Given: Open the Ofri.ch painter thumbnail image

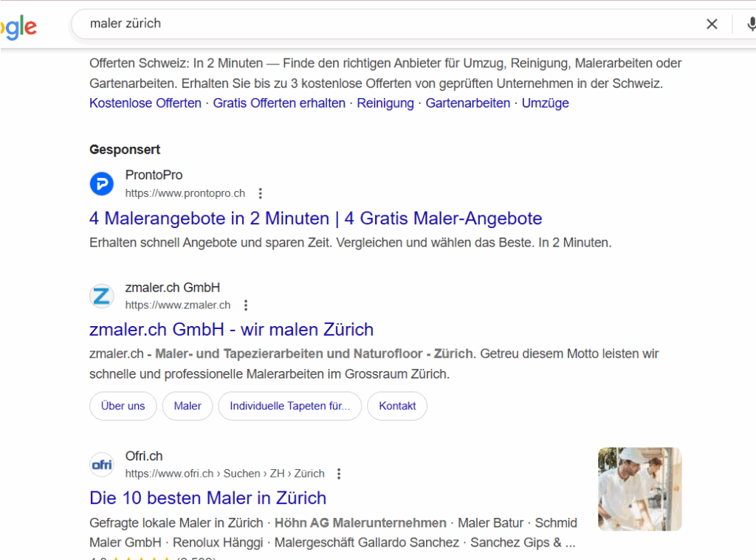Looking at the screenshot, I should click(x=640, y=489).
